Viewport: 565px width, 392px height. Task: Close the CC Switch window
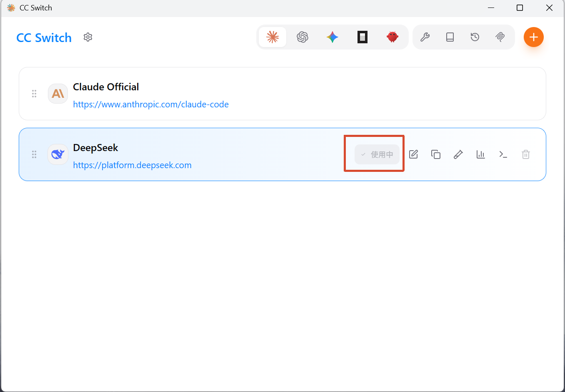[549, 8]
